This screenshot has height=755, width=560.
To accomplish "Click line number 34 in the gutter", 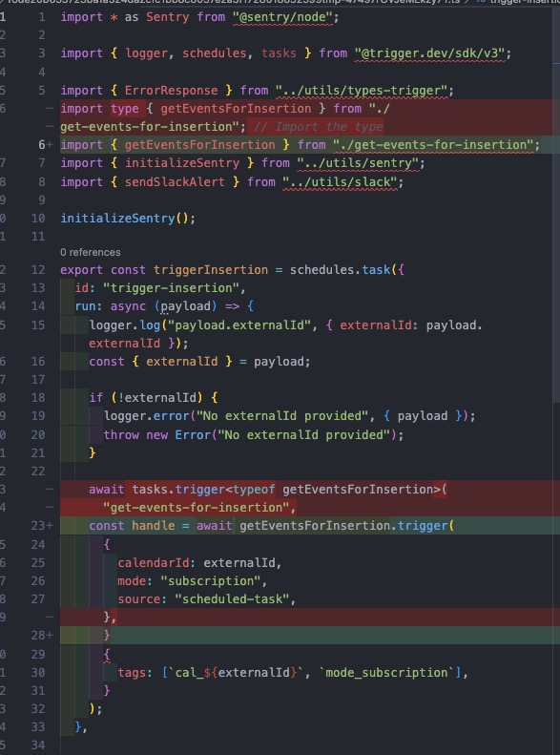I will click(38, 745).
